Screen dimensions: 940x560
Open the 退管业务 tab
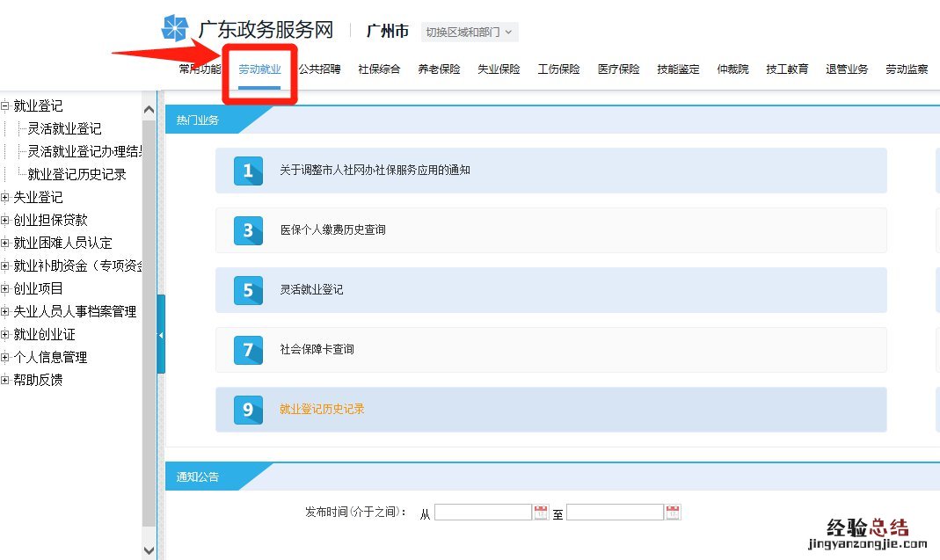[847, 69]
